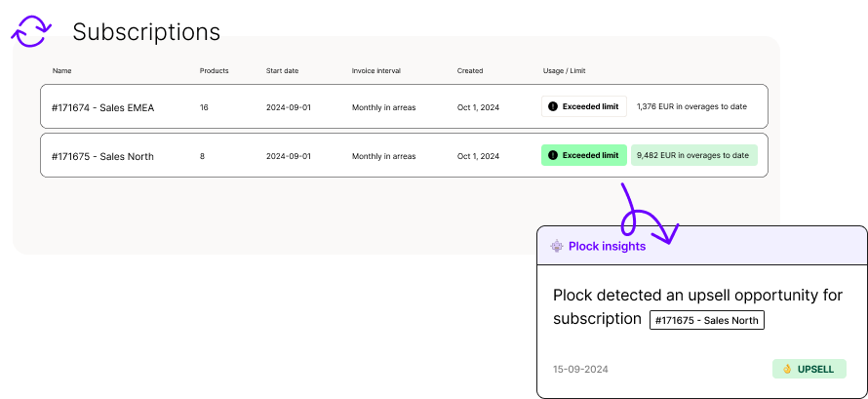Click the white Exceeded limit badge
This screenshot has height=399, width=868.
[584, 106]
